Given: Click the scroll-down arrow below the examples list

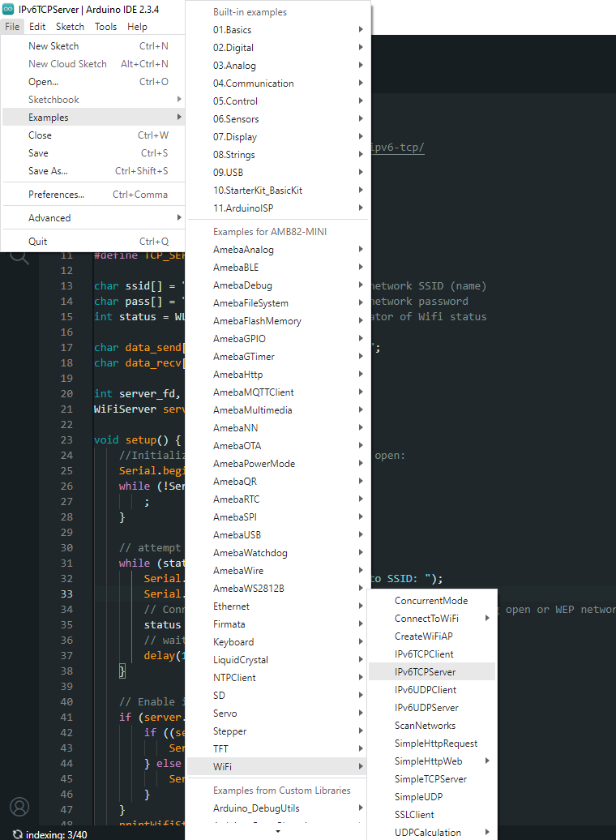Looking at the screenshot, I should tap(279, 831).
